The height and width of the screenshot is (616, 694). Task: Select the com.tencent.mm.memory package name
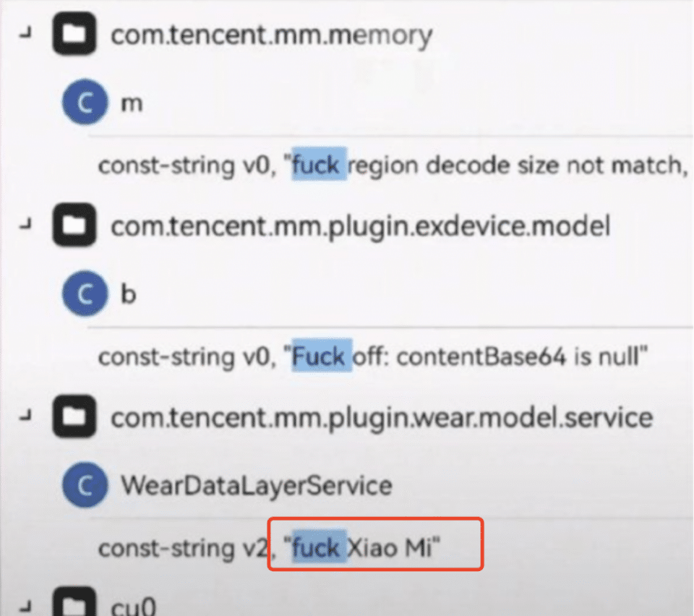271,35
